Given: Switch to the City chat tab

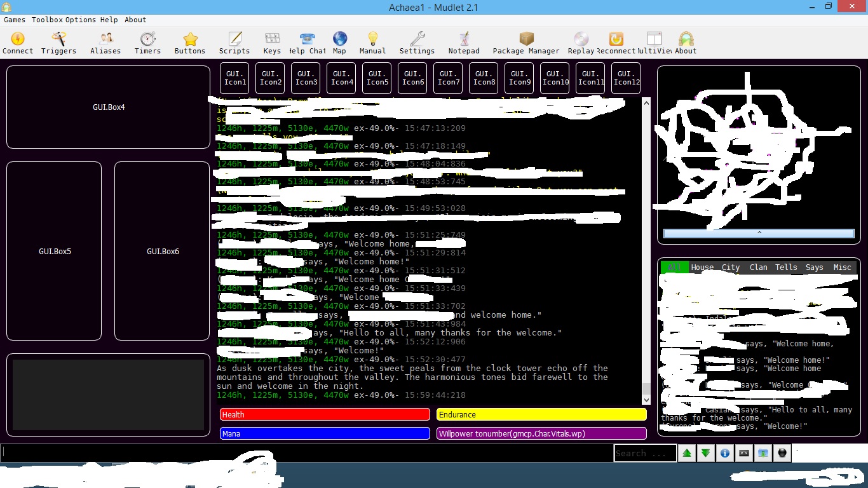Looking at the screenshot, I should click(731, 268).
